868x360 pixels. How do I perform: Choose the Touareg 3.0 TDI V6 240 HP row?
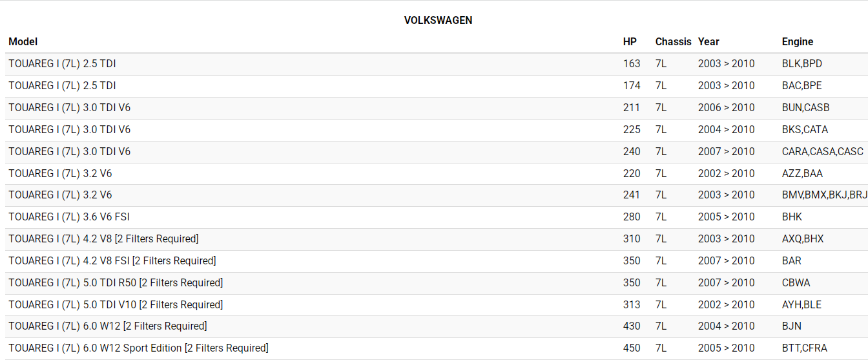70,151
